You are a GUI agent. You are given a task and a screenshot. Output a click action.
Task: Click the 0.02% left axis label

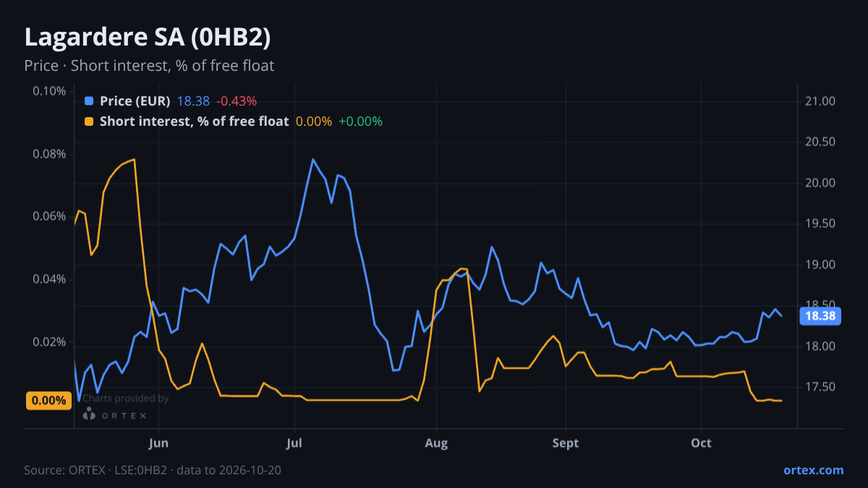[49, 341]
